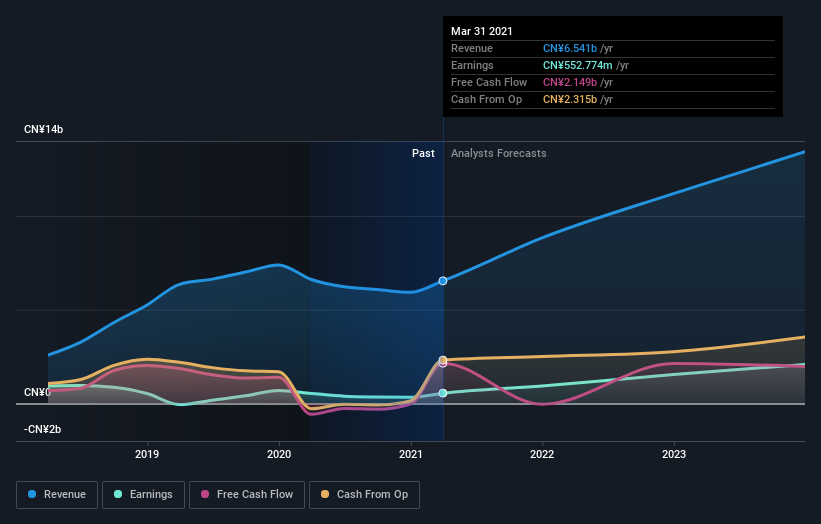Click the orange Cash From Op data point
The width and height of the screenshot is (821, 524).
[443, 360]
